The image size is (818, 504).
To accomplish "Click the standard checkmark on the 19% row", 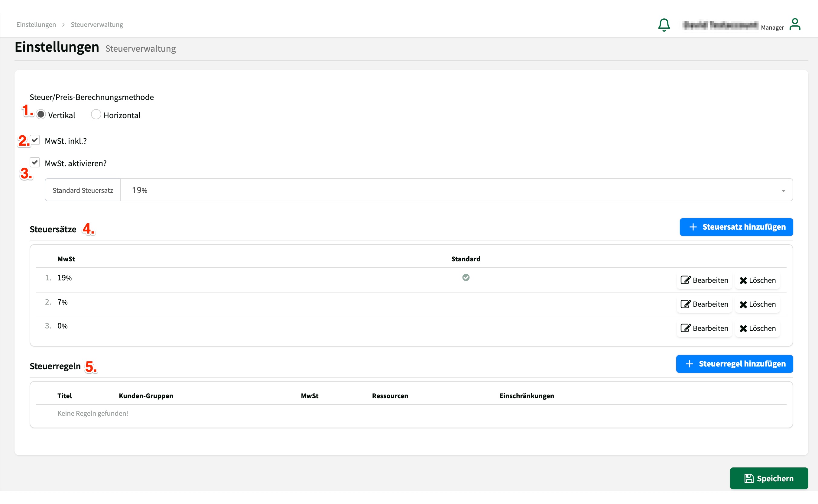I will pos(466,277).
